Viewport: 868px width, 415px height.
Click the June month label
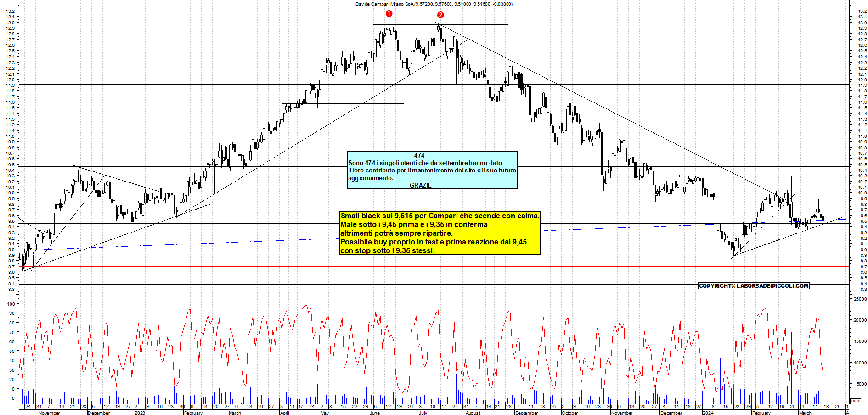coord(375,413)
